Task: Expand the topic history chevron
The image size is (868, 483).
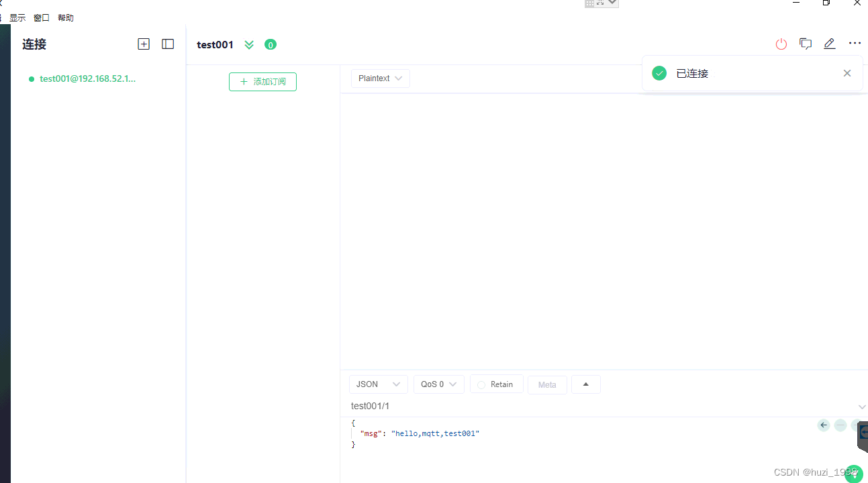Action: [x=862, y=407]
